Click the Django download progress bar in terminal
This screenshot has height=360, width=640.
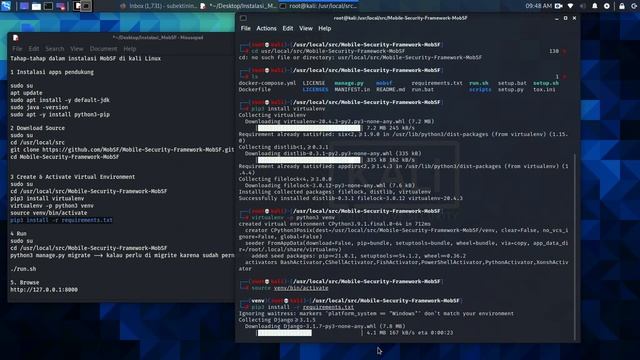point(310,333)
